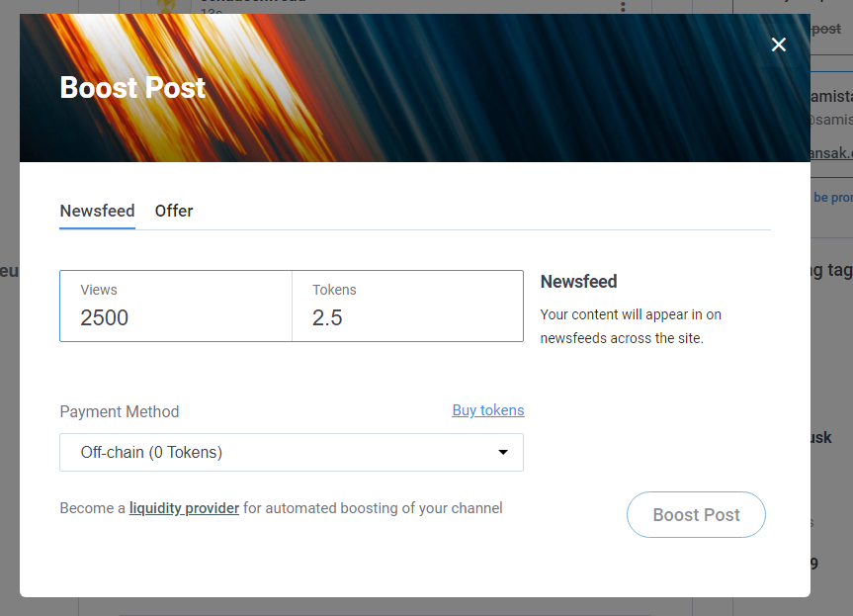Select the Newsfeed description heading
The width and height of the screenshot is (853, 616).
(x=578, y=282)
